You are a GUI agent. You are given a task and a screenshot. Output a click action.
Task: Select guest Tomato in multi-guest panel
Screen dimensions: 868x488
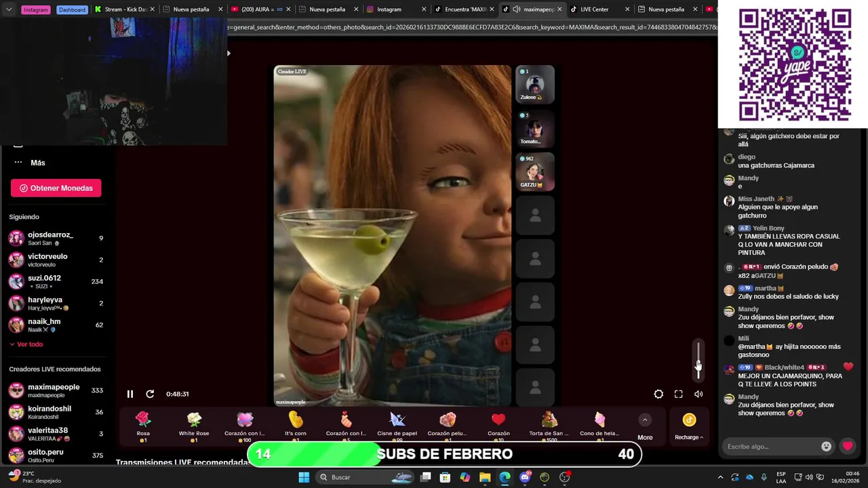click(535, 128)
